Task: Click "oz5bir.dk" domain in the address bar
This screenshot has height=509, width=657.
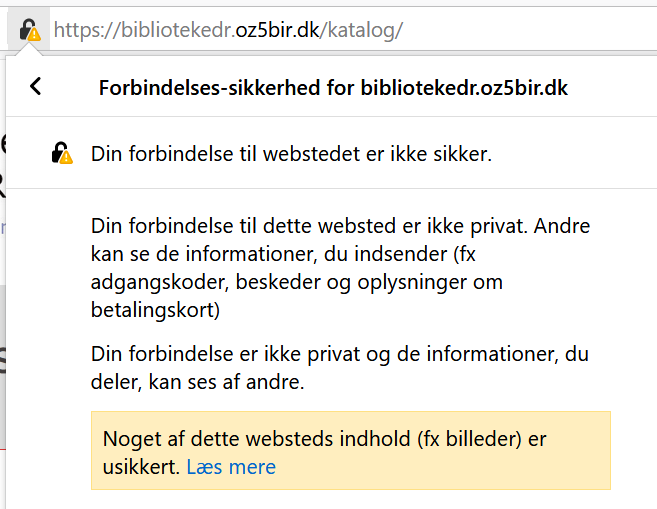Action: 277,30
